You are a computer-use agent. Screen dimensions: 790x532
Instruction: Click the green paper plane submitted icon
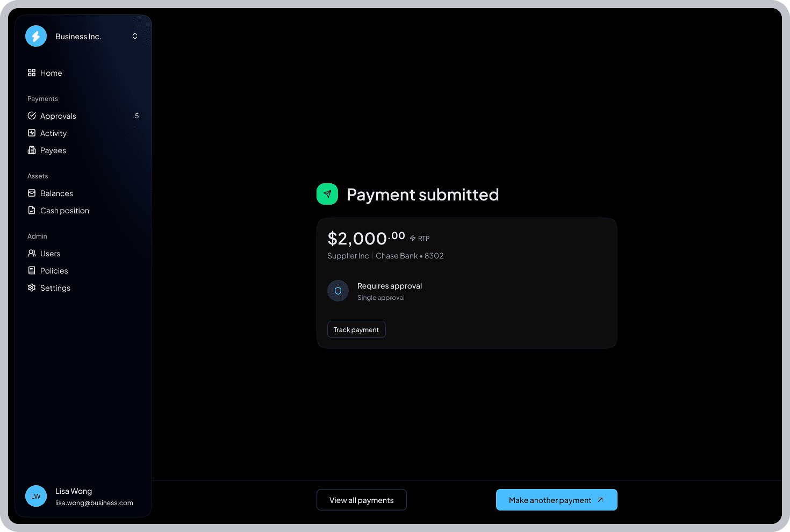(327, 194)
